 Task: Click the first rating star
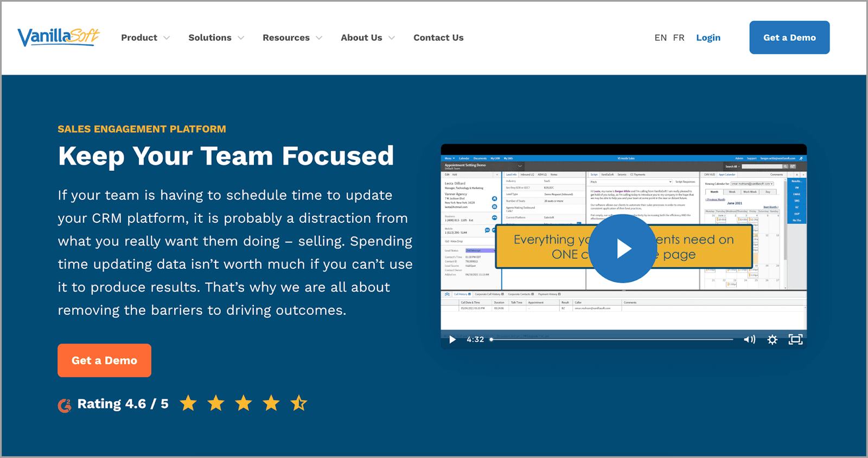[x=188, y=403]
